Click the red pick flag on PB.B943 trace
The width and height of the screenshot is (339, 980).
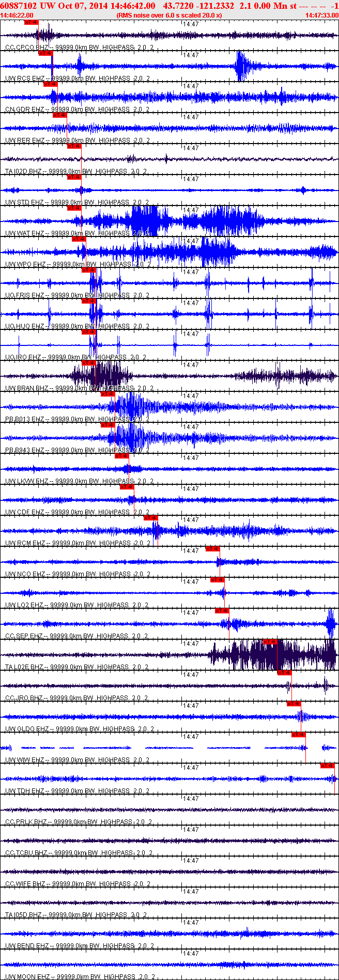(x=107, y=425)
